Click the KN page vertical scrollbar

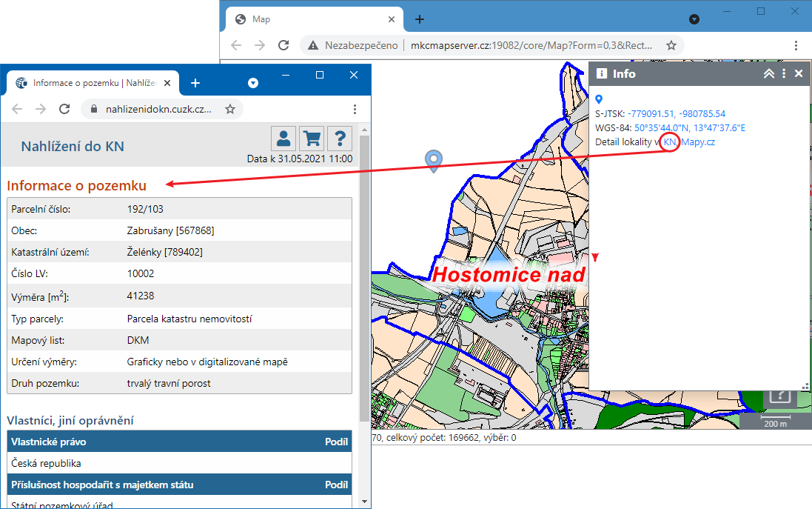(x=363, y=282)
